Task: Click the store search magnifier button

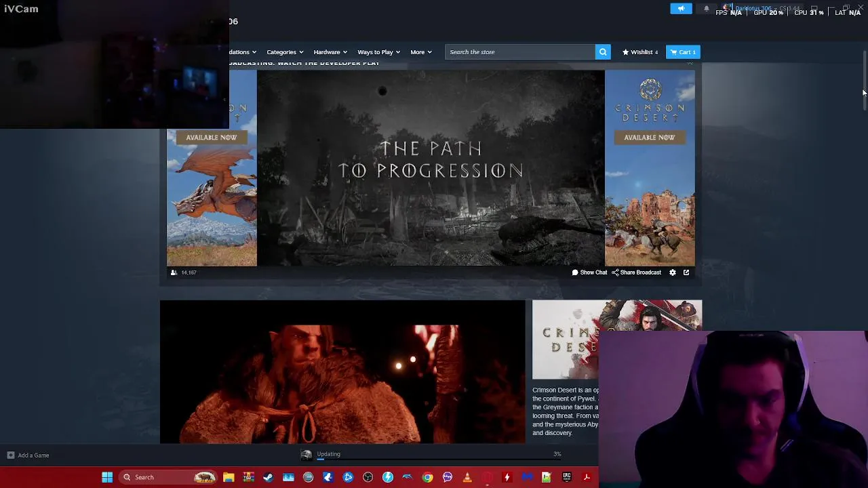Action: [x=602, y=52]
